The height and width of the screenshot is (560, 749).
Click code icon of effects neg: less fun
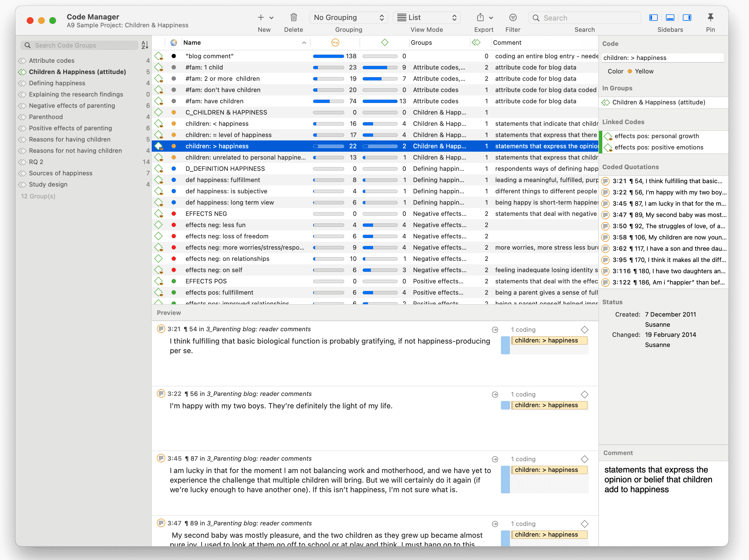[159, 225]
